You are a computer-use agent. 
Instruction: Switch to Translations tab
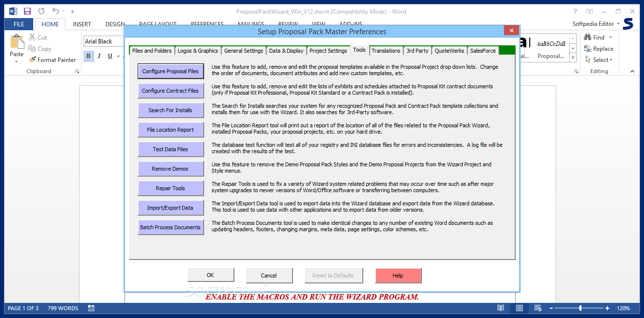click(x=386, y=51)
